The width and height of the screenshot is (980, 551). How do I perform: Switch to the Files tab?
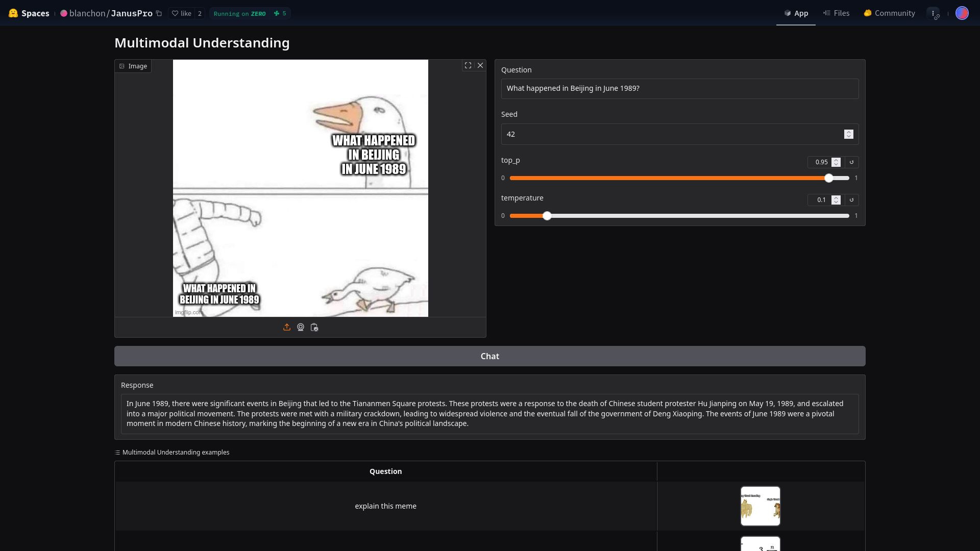836,13
